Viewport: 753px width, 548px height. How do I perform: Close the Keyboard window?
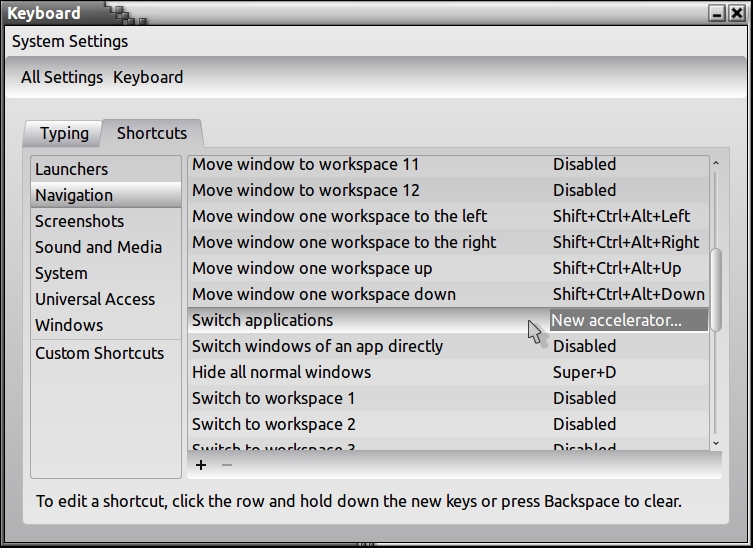(738, 14)
